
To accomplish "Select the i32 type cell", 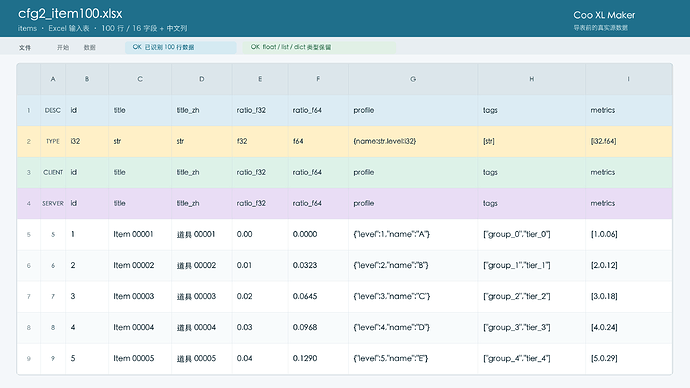I will pos(87,142).
